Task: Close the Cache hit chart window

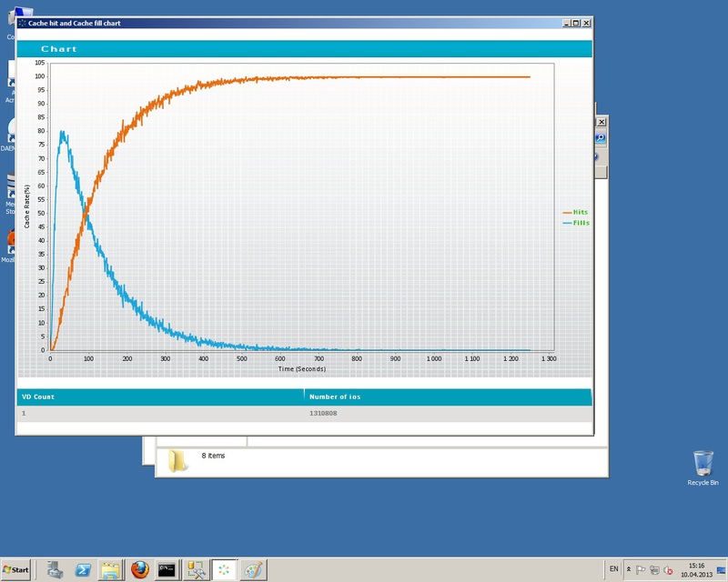Action: (x=586, y=23)
